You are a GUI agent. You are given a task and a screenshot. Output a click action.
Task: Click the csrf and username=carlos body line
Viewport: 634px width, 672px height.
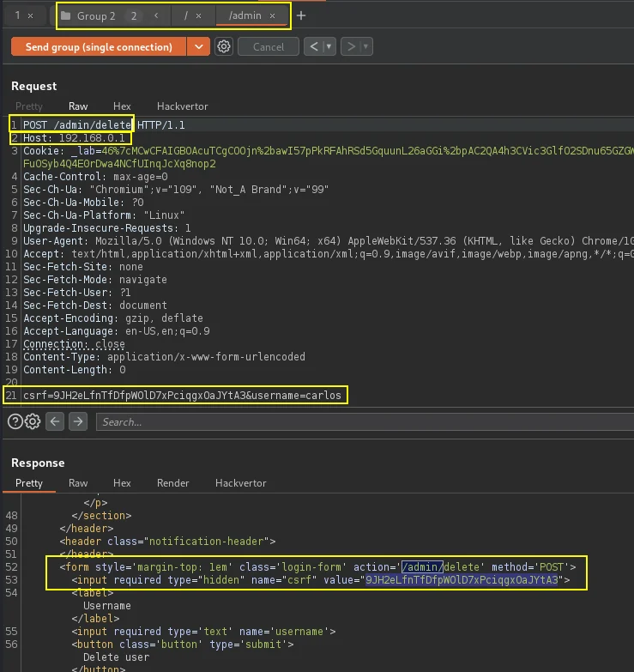coord(182,395)
